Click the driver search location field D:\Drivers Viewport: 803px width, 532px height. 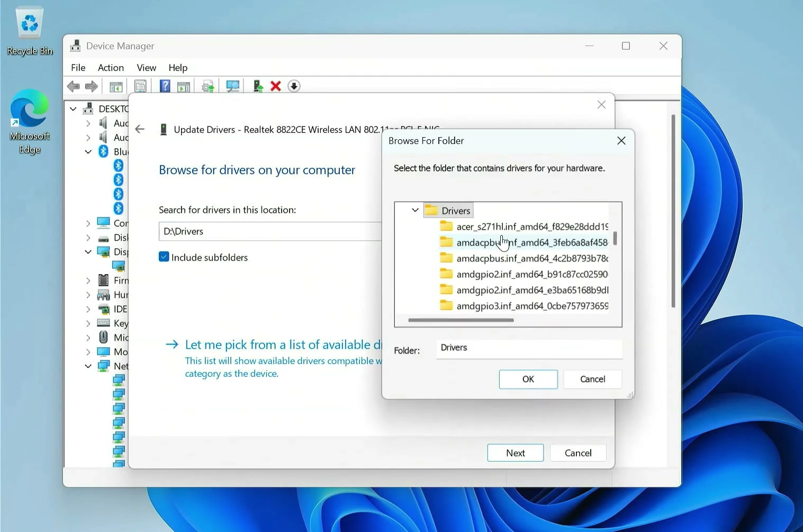270,231
